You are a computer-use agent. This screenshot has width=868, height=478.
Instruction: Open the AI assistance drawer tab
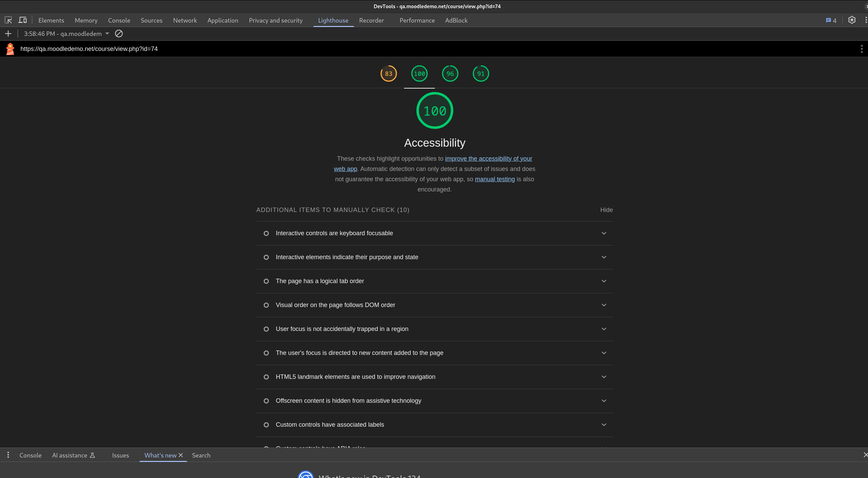(x=73, y=455)
